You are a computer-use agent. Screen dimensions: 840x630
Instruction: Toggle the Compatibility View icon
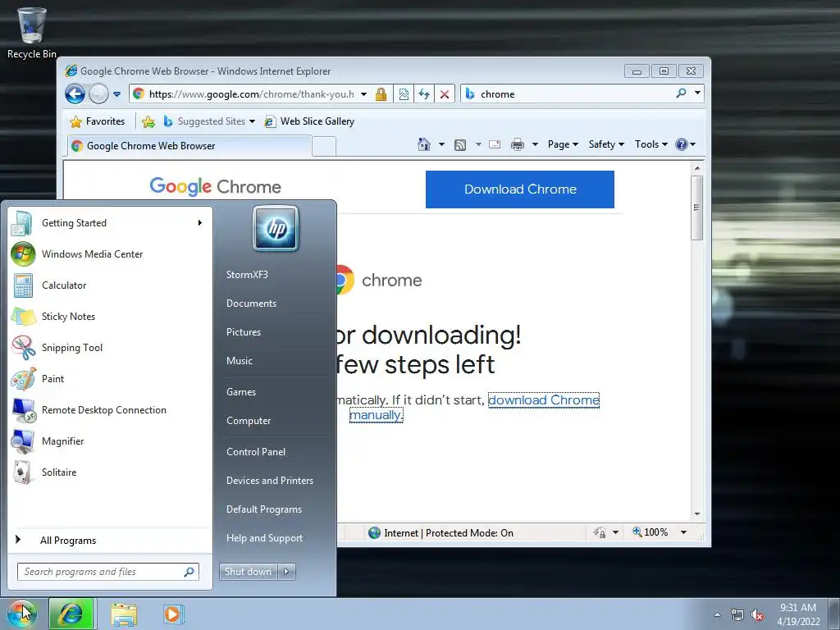404,94
